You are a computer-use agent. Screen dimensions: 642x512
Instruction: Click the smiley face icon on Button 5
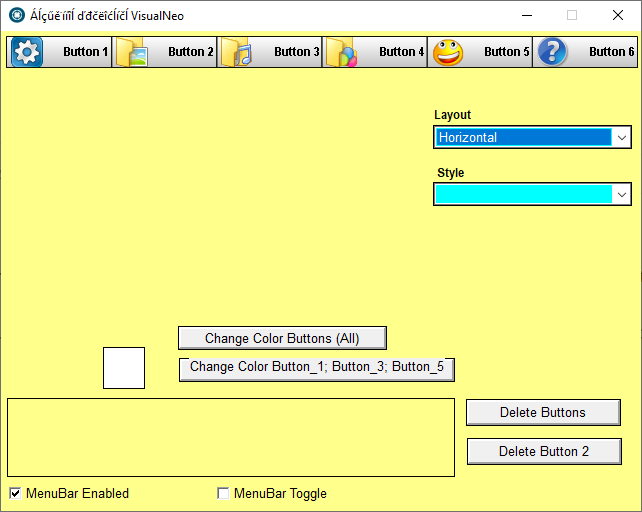point(448,52)
